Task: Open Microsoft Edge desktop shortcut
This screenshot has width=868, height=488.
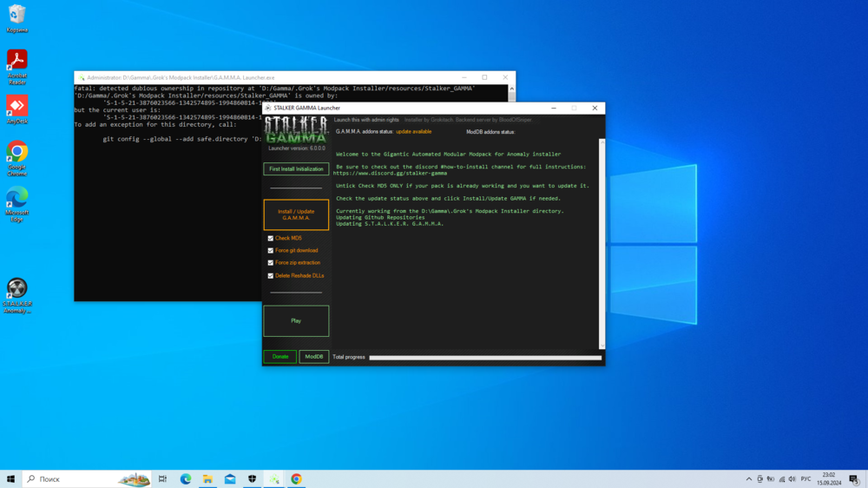Action: pyautogui.click(x=16, y=197)
